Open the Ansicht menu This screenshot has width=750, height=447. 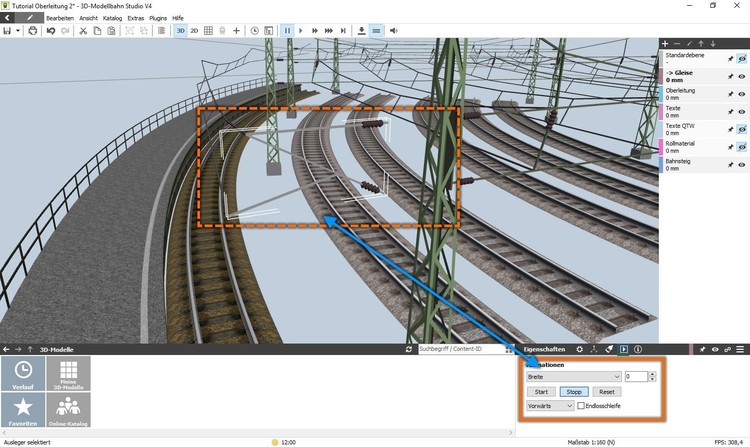click(88, 18)
